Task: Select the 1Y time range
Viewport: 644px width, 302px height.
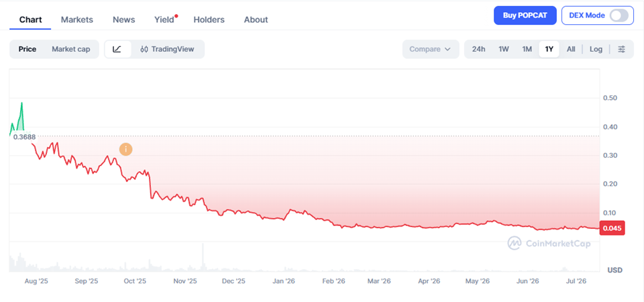Action: (x=549, y=49)
